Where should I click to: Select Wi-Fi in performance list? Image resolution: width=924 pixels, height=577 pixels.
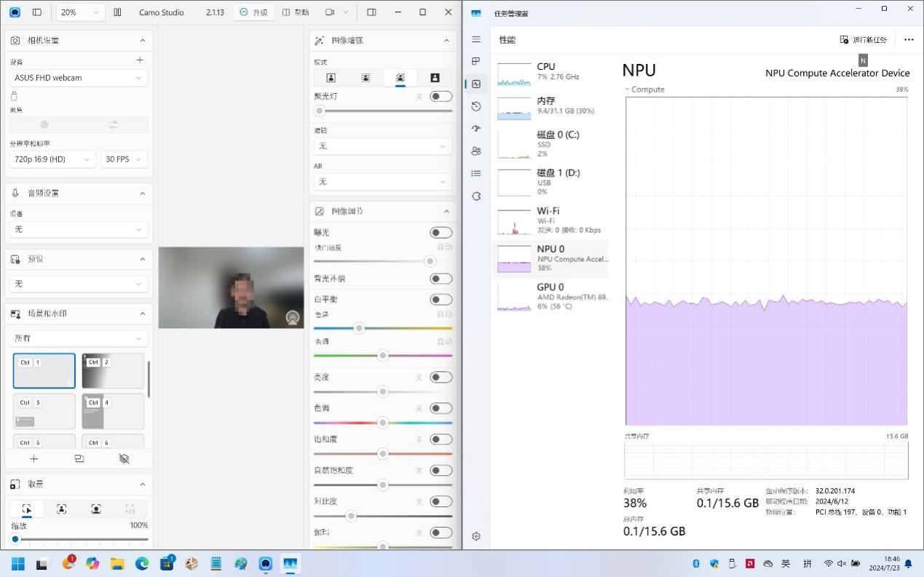[550, 220]
